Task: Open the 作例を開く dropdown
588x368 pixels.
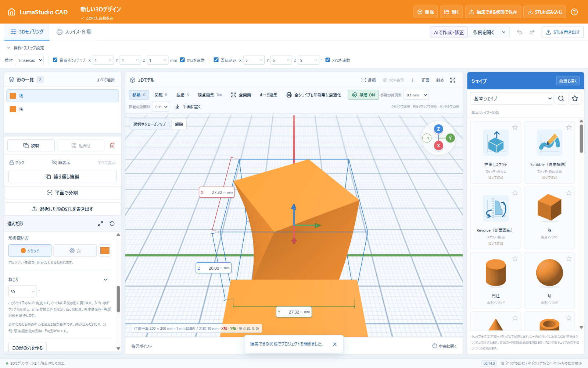Action: [489, 32]
